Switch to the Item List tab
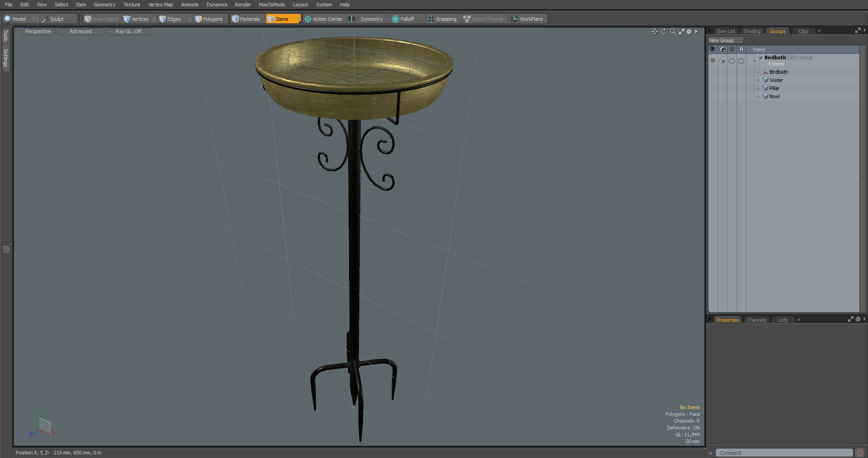Screen dimensions: 868x458 point(726,31)
